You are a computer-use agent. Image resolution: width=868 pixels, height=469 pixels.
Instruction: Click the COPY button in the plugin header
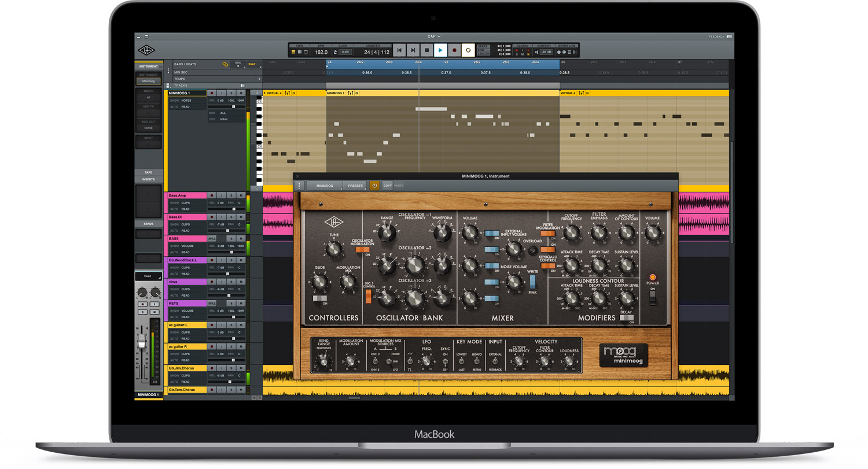[388, 186]
